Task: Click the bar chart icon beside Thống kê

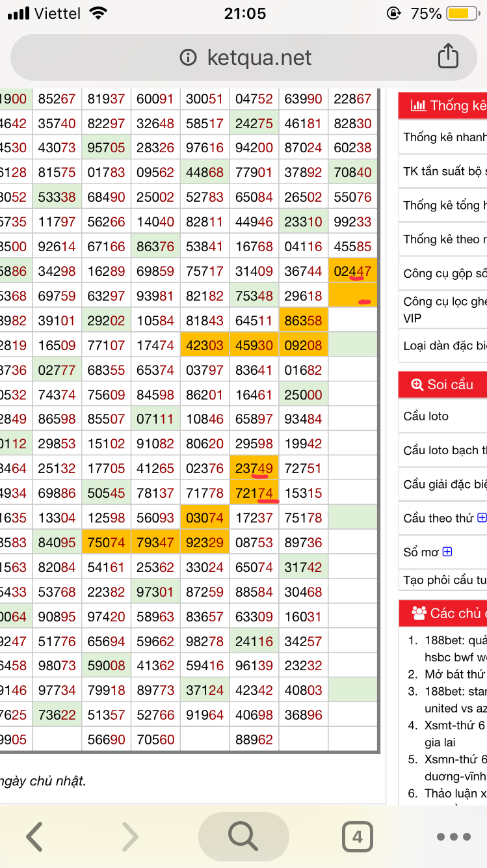Action: tap(418, 105)
